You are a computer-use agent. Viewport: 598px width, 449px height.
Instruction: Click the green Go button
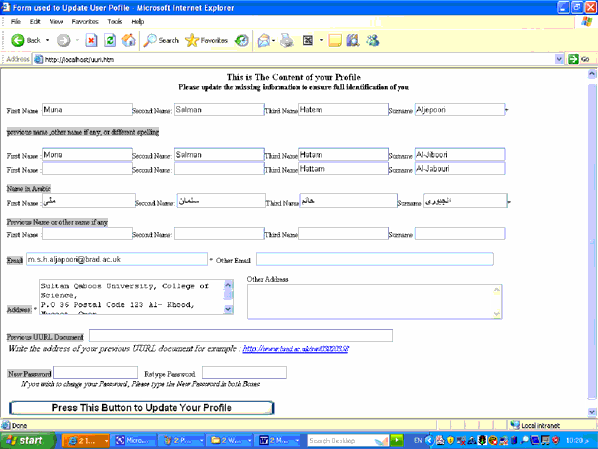(x=579, y=59)
